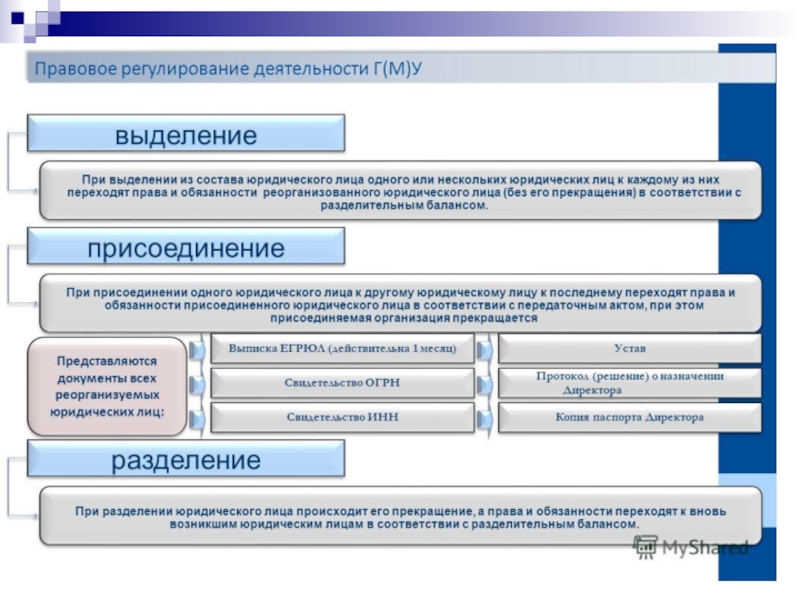Click the 'Свидетельство ИНН' box
The width and height of the screenshot is (800, 600).
(342, 417)
